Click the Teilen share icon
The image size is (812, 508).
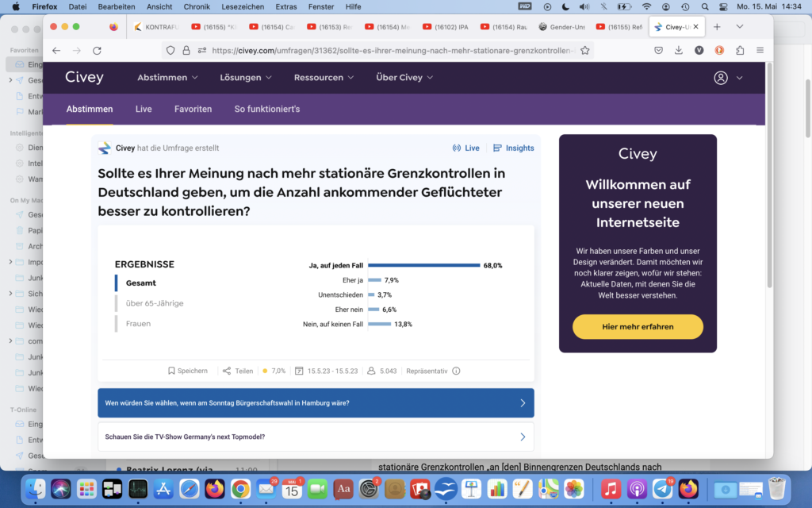point(227,371)
